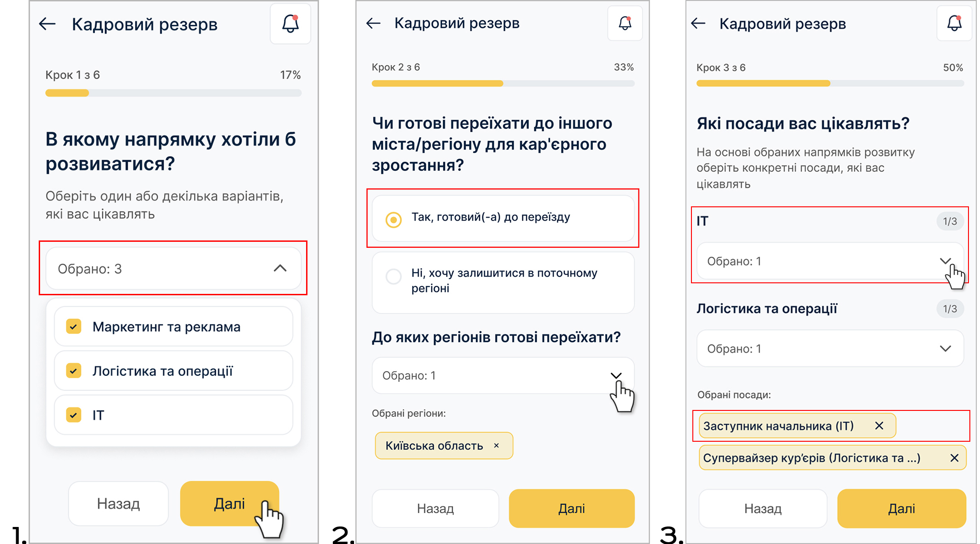Open notifications bell in step 2 screen
The image size is (980, 544).
pyautogui.click(x=625, y=23)
